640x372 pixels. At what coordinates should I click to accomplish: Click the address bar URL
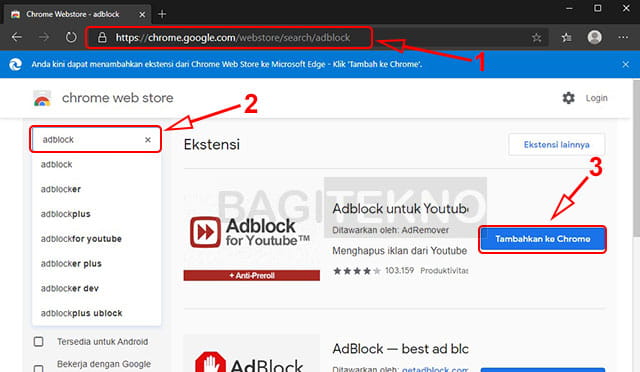click(x=233, y=38)
